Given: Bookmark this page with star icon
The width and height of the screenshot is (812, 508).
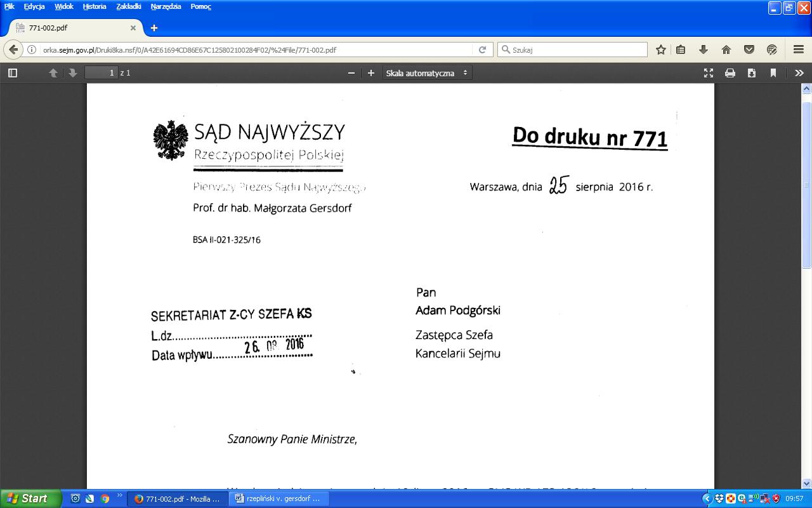Looking at the screenshot, I should pyautogui.click(x=660, y=50).
